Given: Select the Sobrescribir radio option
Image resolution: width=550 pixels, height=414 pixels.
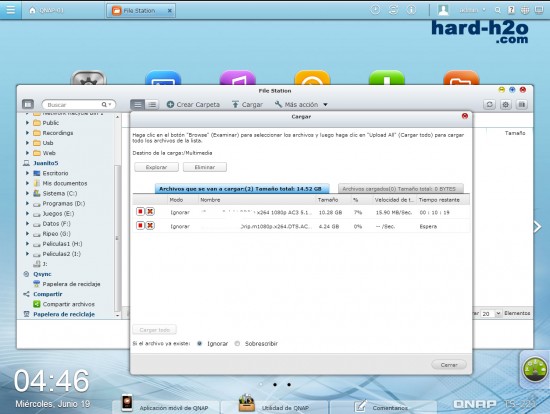Looking at the screenshot, I should tap(237, 343).
